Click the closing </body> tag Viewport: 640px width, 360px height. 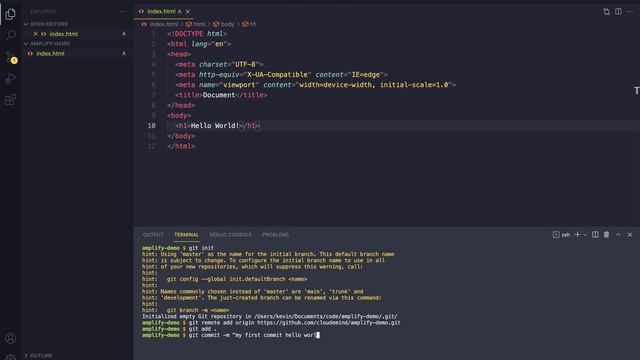coord(181,136)
